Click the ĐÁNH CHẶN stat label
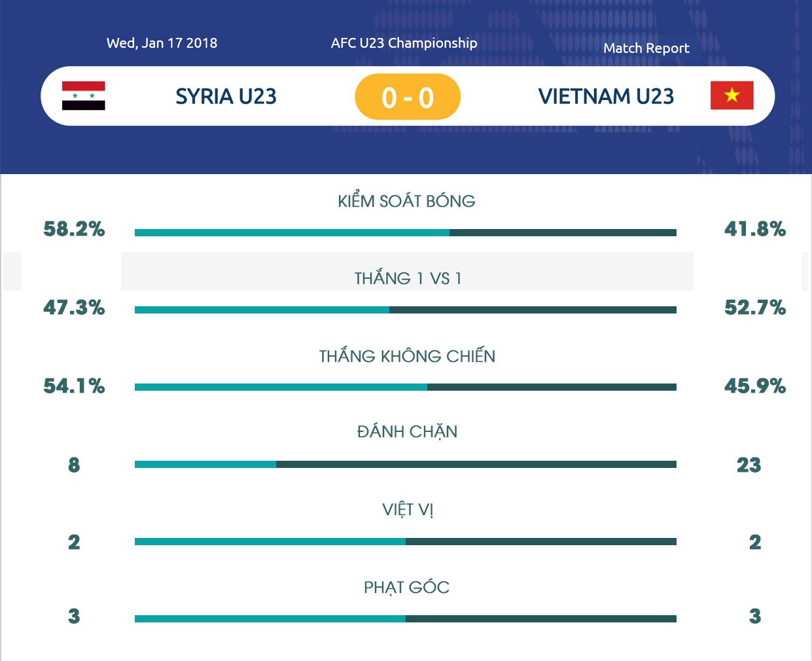This screenshot has width=812, height=661. coord(407,432)
